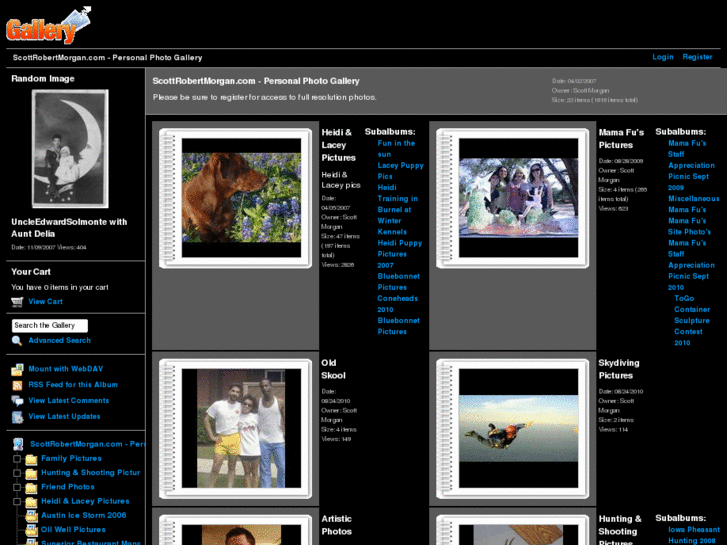Click the shopping cart icon
Screen dimensions: 727x545
coord(17,302)
